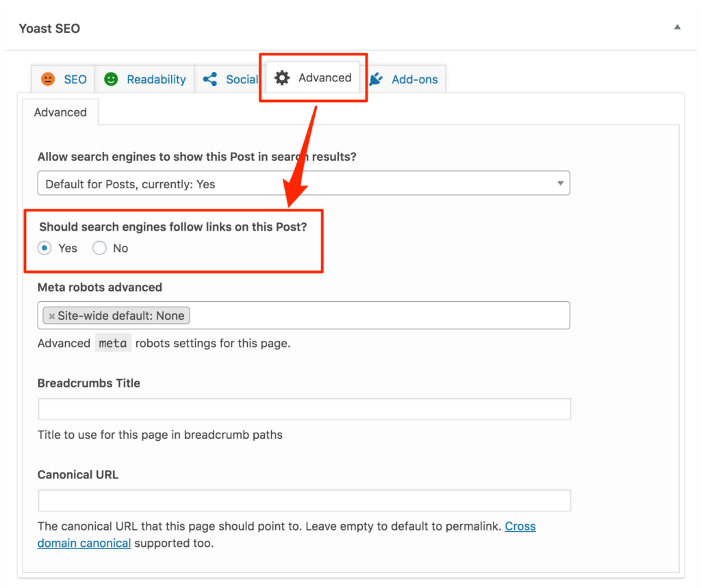
Task: Click the Social share icon
Action: tap(210, 79)
